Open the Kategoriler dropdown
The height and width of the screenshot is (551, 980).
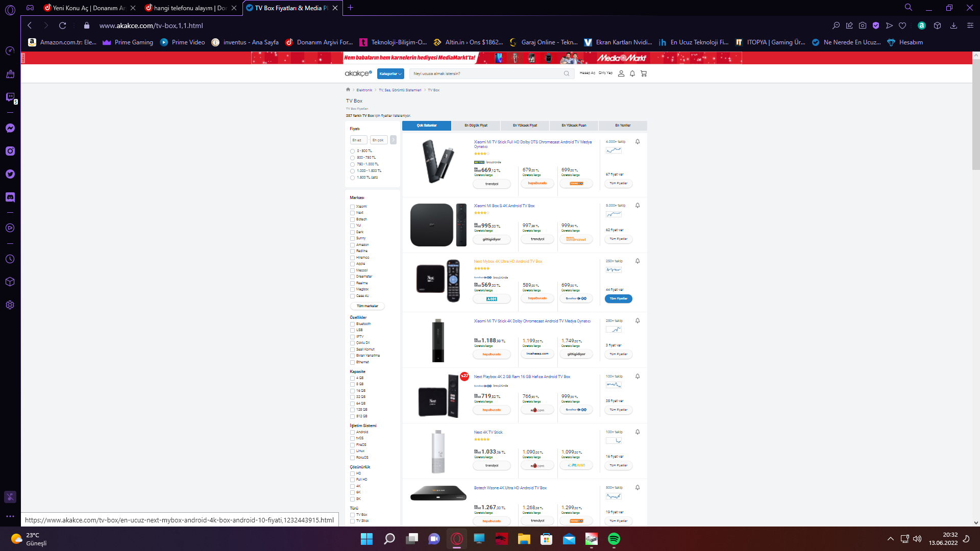[x=390, y=73]
